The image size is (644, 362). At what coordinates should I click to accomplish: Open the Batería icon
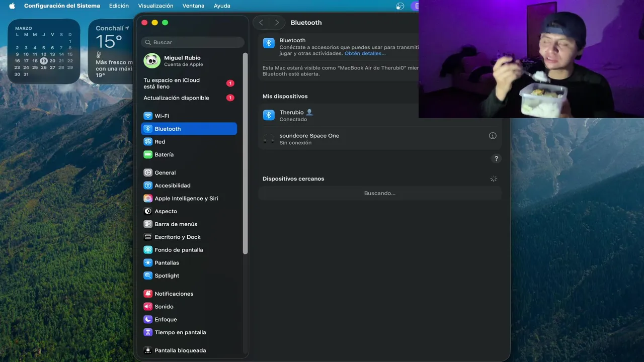pos(148,154)
